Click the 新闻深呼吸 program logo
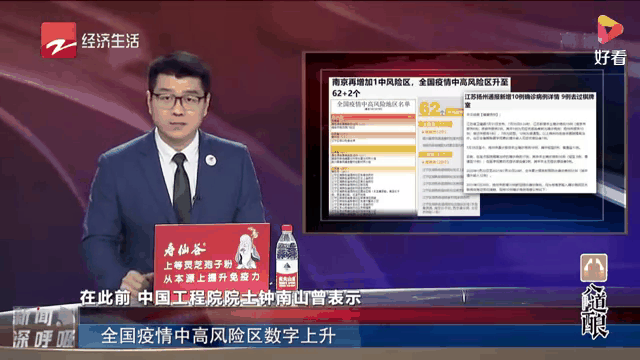The height and width of the screenshot is (360, 640). [x=44, y=328]
